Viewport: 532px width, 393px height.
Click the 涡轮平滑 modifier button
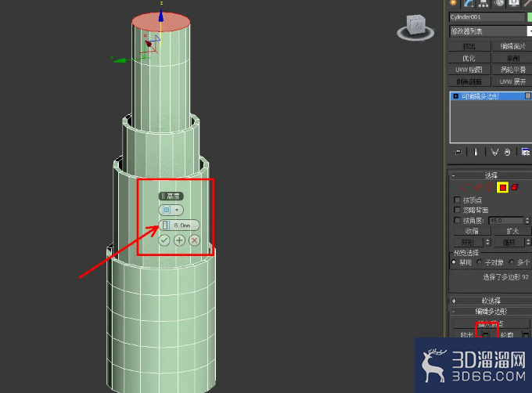[512, 70]
